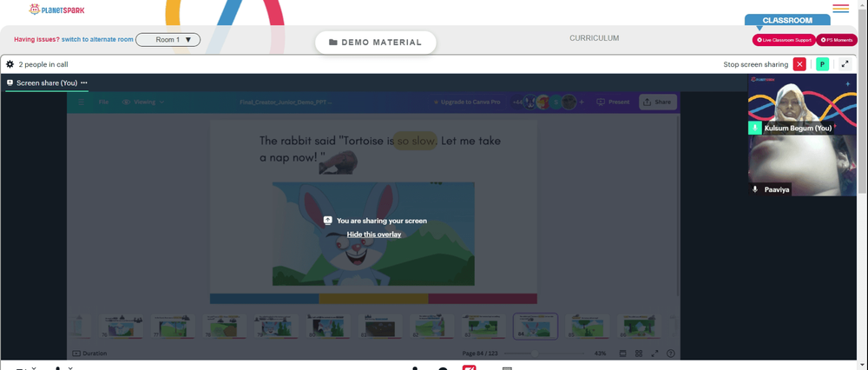
Task: Open Canva hamburger menu icon
Action: click(x=81, y=102)
